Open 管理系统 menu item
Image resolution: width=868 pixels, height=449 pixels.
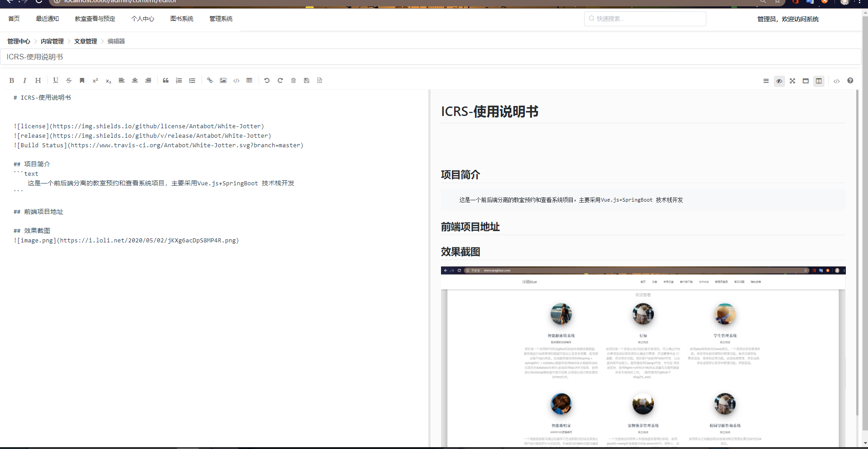[x=221, y=19]
